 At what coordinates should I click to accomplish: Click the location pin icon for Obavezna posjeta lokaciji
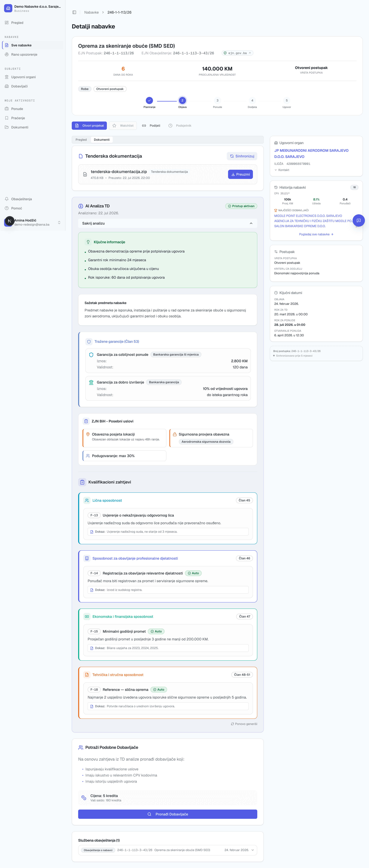pyautogui.click(x=88, y=434)
